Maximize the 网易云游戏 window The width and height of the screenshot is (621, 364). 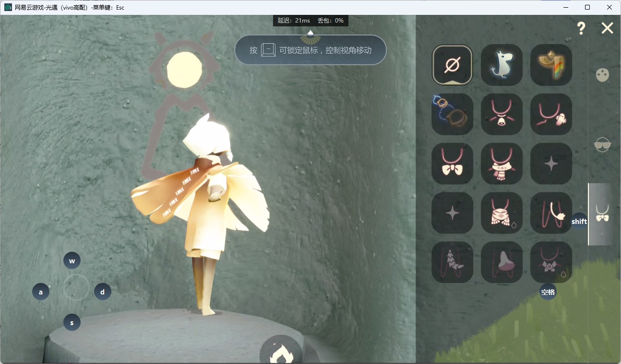coord(587,7)
